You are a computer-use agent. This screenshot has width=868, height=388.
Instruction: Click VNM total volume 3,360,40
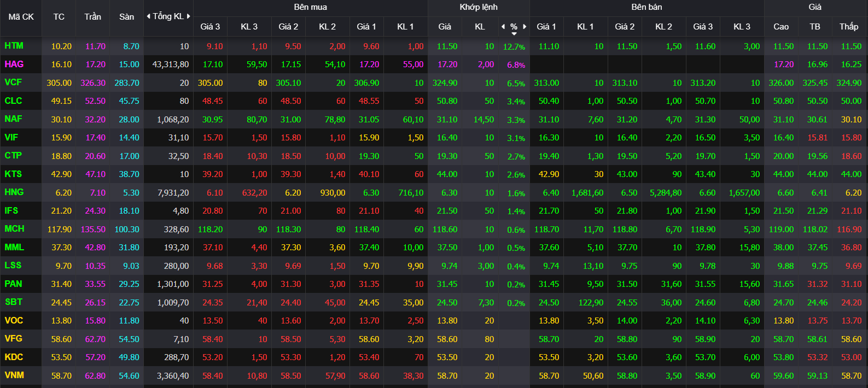pos(173,376)
